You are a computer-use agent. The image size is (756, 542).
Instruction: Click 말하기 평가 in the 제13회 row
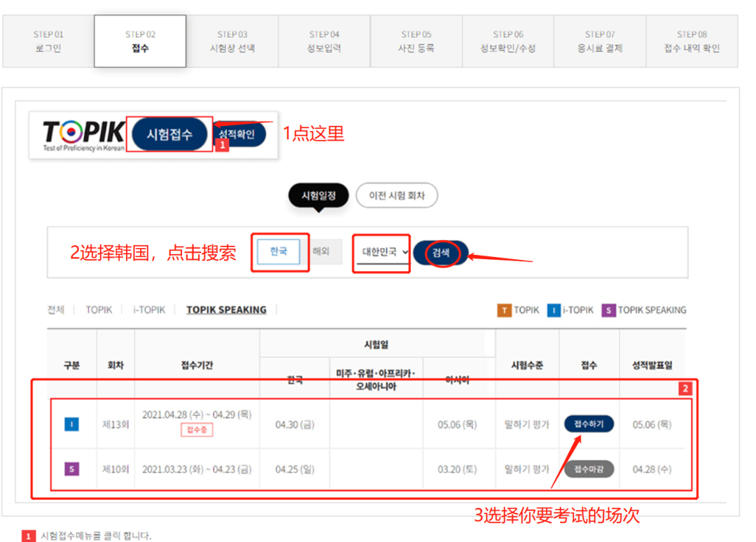coord(526,424)
